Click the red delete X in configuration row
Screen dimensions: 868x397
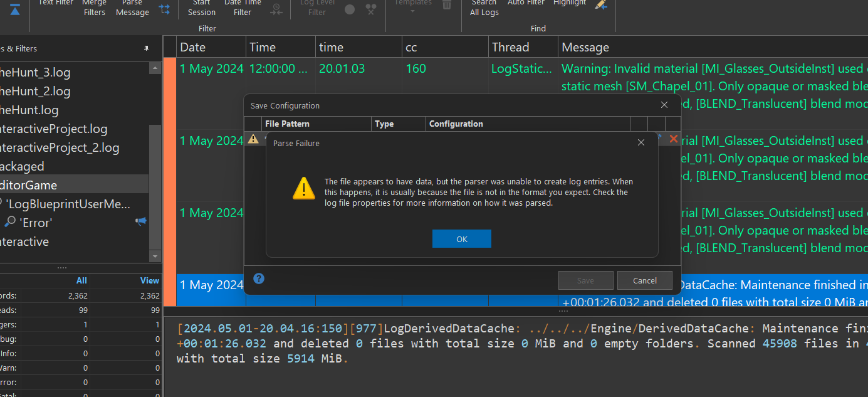(674, 139)
